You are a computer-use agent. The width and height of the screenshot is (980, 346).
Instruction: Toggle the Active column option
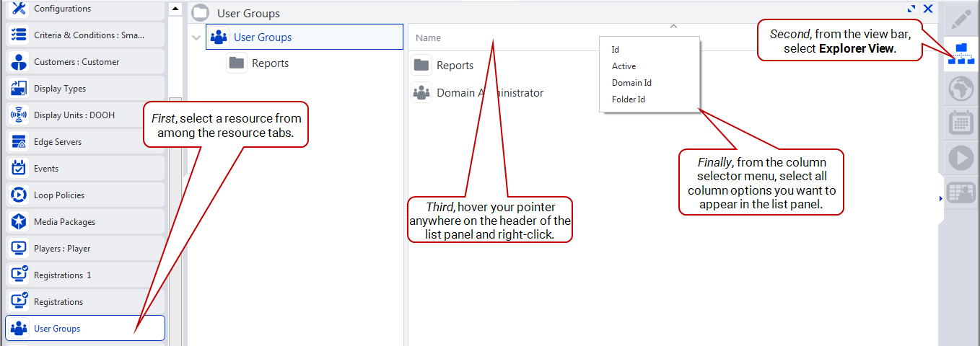(x=624, y=66)
